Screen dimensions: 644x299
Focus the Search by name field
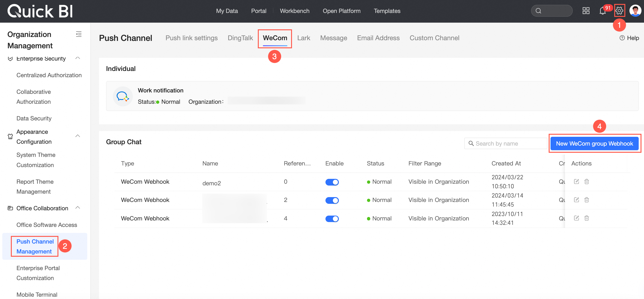[506, 144]
